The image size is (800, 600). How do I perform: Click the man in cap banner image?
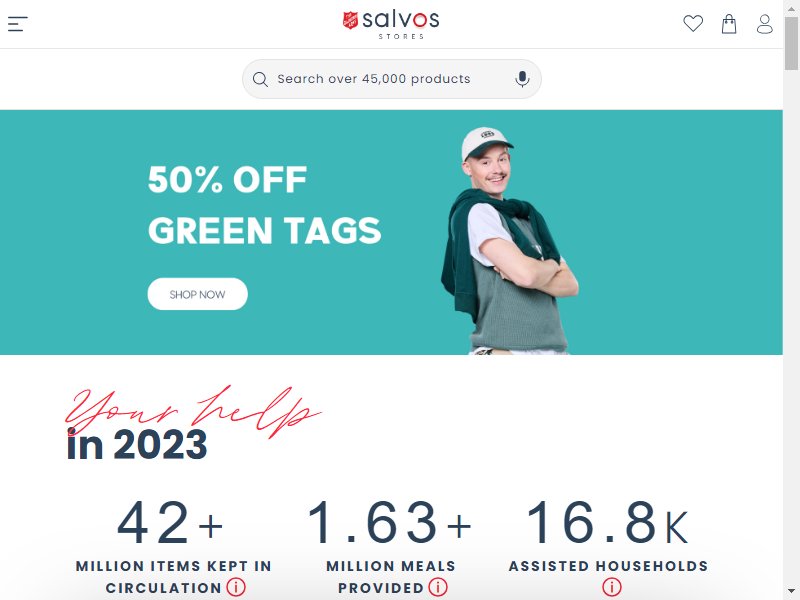coord(509,241)
